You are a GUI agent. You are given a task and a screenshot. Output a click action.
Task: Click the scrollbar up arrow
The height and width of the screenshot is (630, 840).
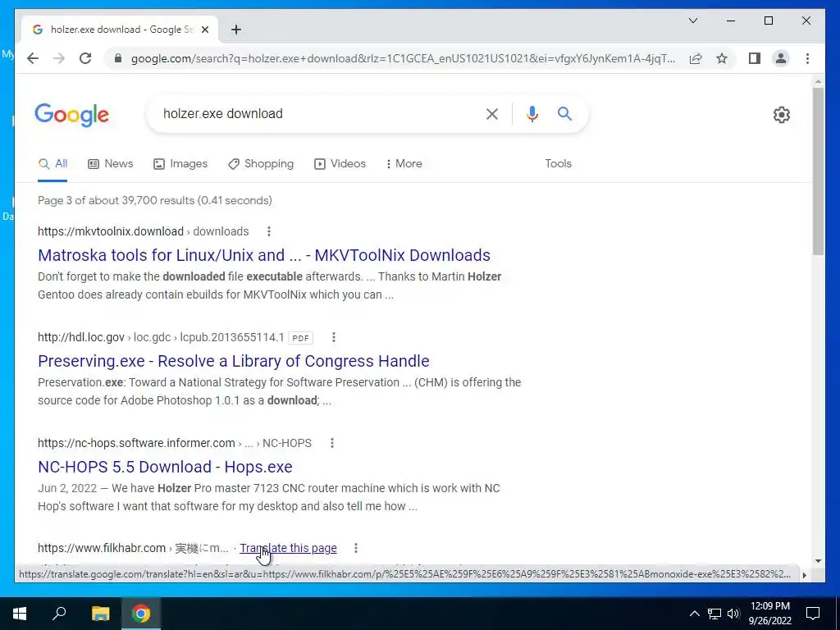click(x=818, y=82)
